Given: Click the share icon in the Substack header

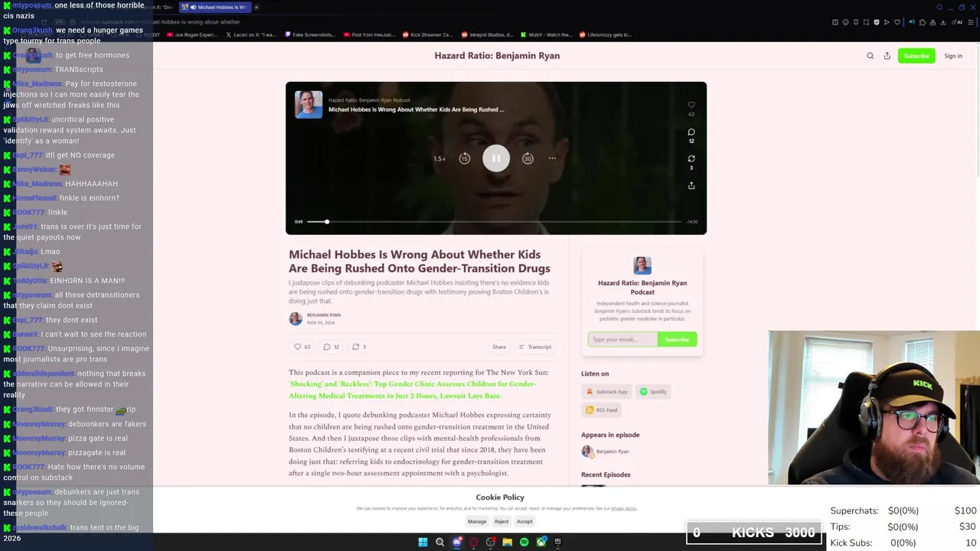Looking at the screenshot, I should tap(887, 56).
